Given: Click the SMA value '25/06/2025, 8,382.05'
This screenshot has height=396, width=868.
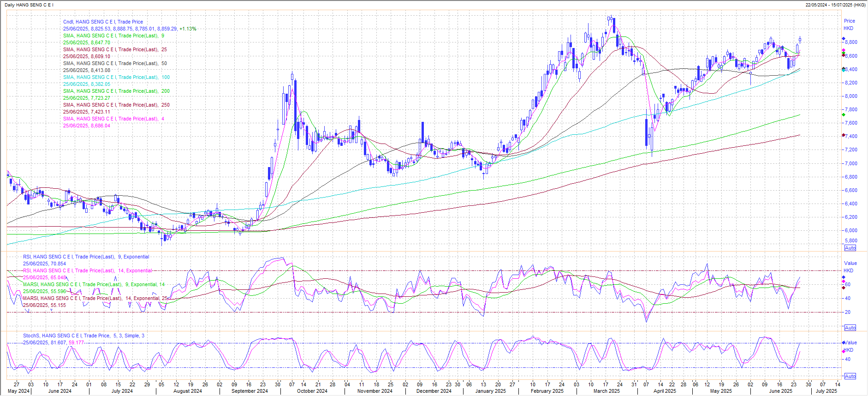Looking at the screenshot, I should tap(87, 84).
